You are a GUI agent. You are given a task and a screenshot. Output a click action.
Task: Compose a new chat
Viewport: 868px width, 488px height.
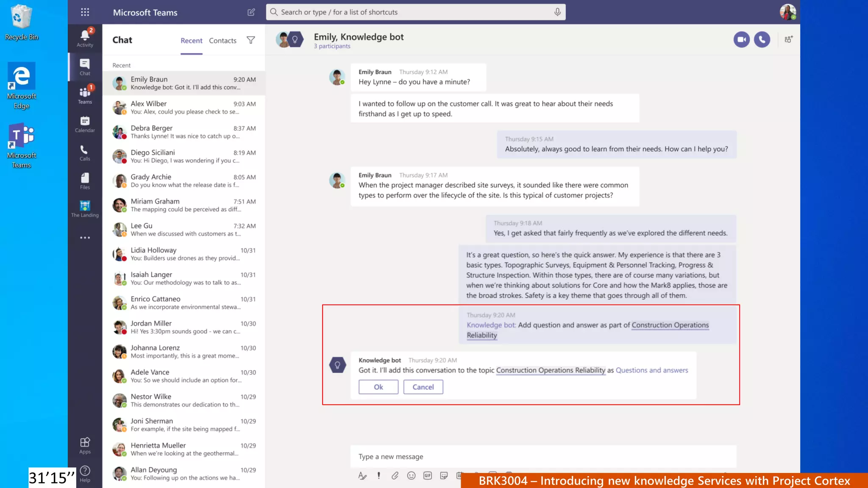(x=251, y=12)
